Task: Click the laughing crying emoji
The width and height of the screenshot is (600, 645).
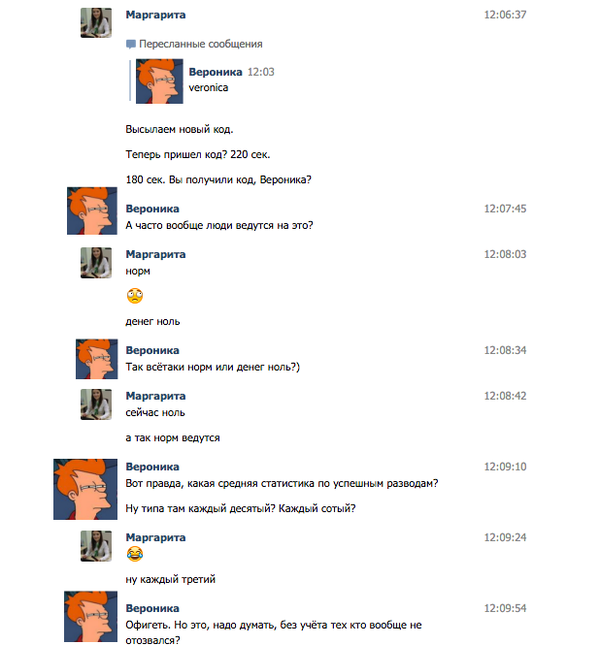Action: pyautogui.click(x=134, y=554)
